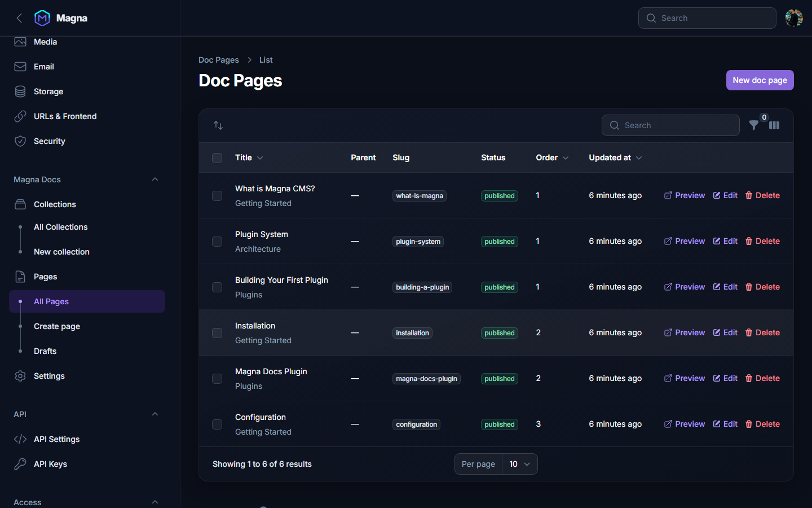Click Preview icon for What is Magna CMS?

tap(668, 195)
